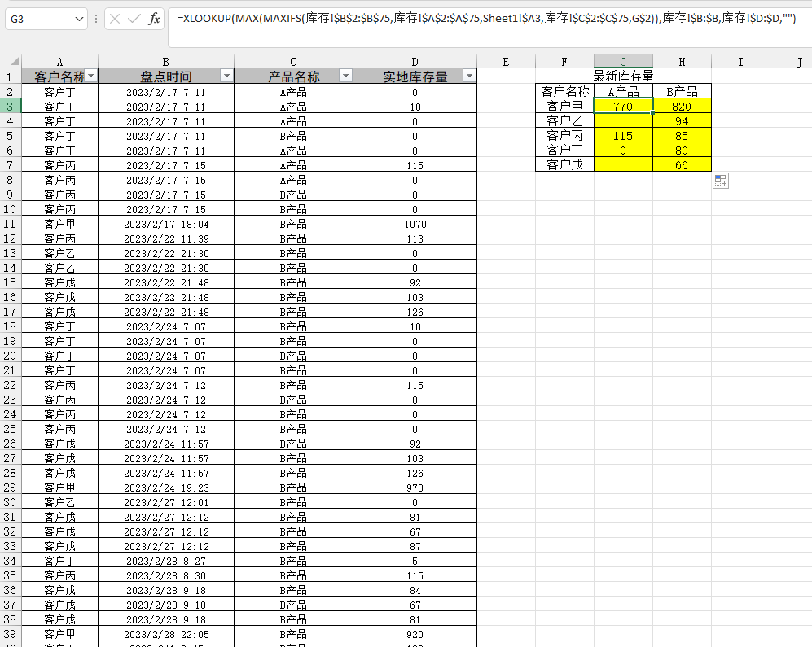Click 客户丁 in the summary table
This screenshot has width=812, height=647.
pos(564,150)
